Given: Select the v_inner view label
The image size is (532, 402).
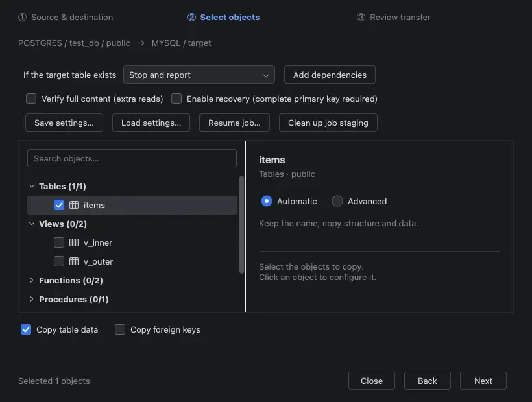Looking at the screenshot, I should (98, 242).
